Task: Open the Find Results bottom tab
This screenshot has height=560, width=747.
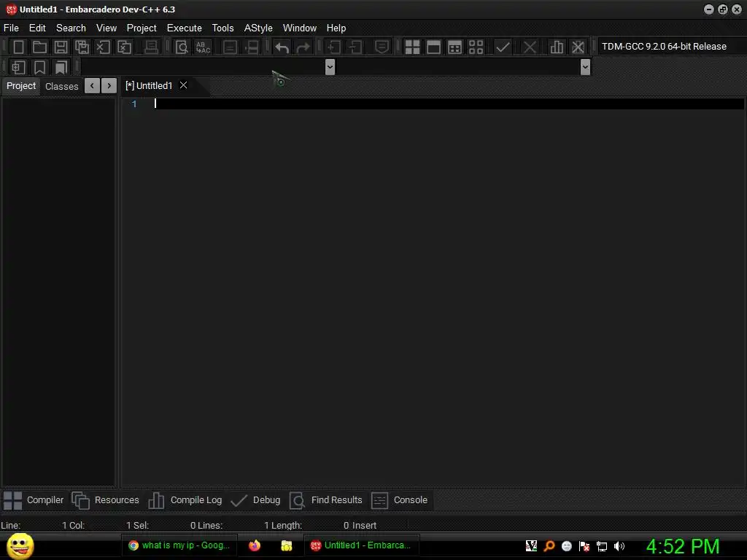Action: pyautogui.click(x=326, y=500)
